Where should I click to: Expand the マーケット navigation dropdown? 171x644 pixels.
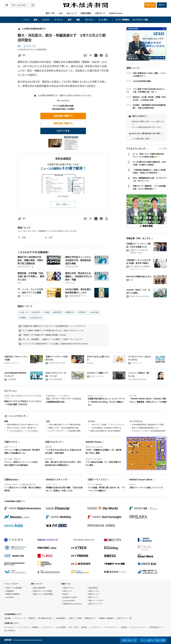[59, 20]
